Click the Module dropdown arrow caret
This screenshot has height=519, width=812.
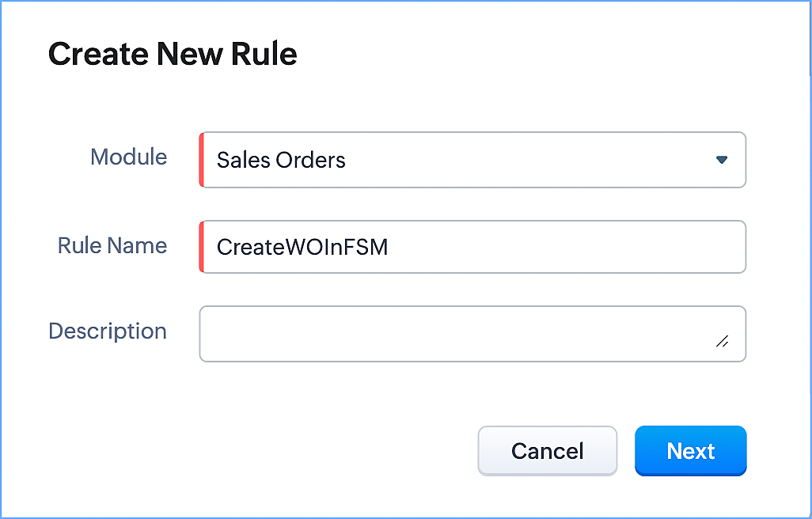click(721, 160)
